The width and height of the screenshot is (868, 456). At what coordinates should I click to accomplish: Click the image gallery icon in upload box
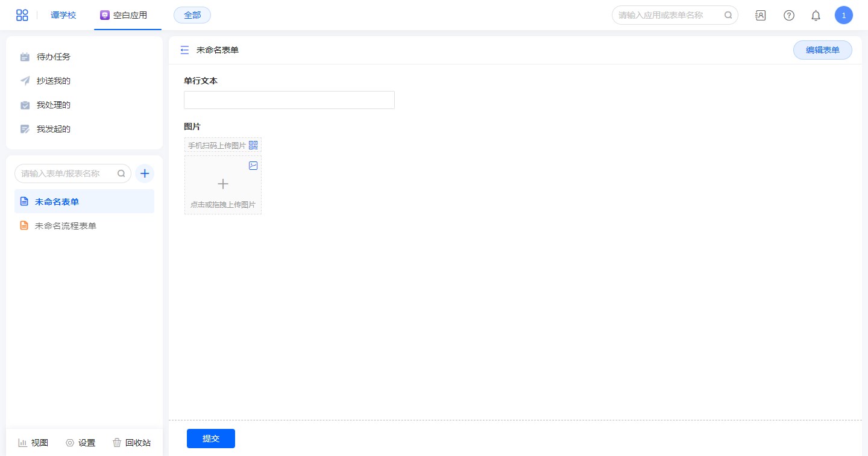click(253, 166)
